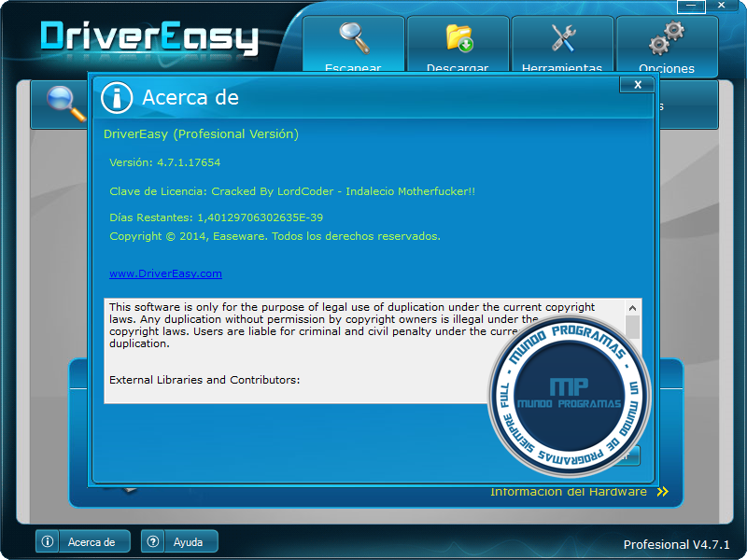Open the Herramientas tab with tools icon
This screenshot has height=560, width=747.
coord(562,44)
